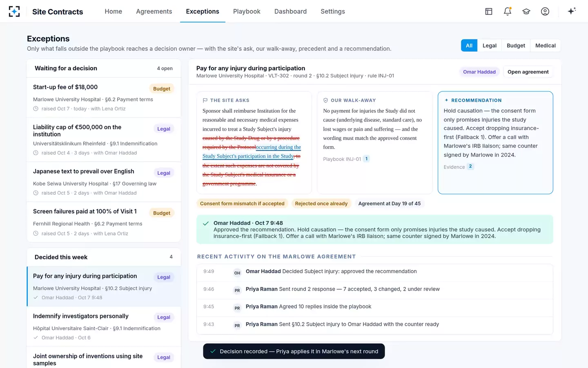Click the clock icon under Liability cap item
Viewport: 588px width, 368px height.
(x=36, y=153)
